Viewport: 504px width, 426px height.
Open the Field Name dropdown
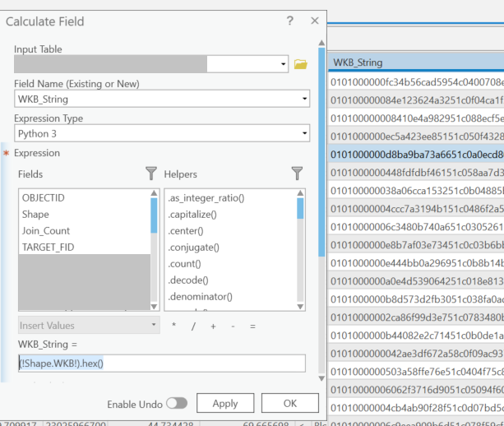305,100
